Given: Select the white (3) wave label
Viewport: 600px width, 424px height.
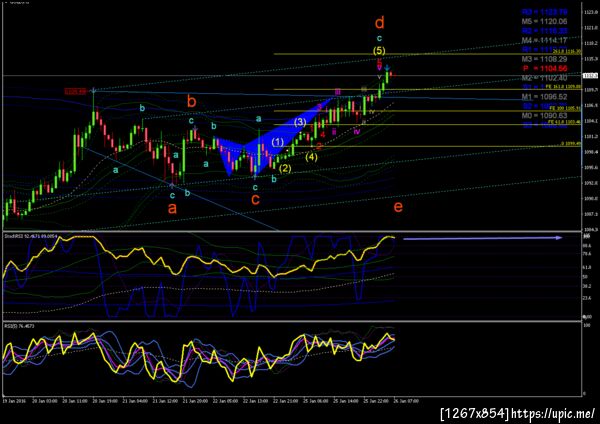Looking at the screenshot, I should [300, 122].
